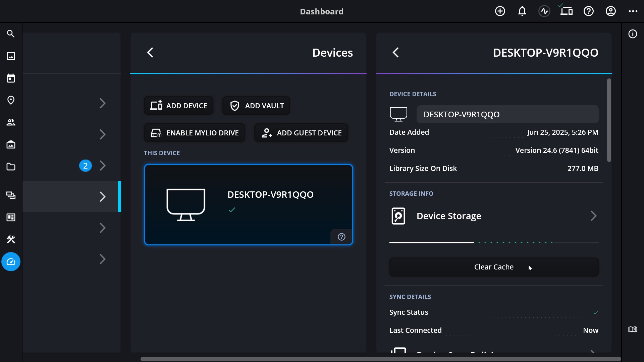
Task: Click the horizontal scrollbar at bottom
Action: click(x=381, y=359)
